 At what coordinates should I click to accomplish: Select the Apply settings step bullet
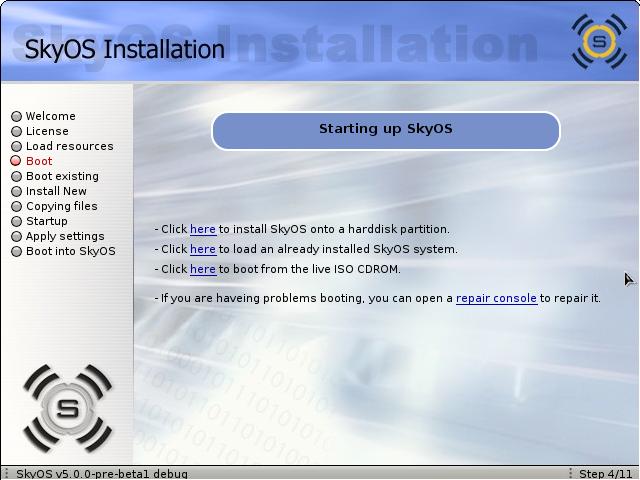pos(16,236)
